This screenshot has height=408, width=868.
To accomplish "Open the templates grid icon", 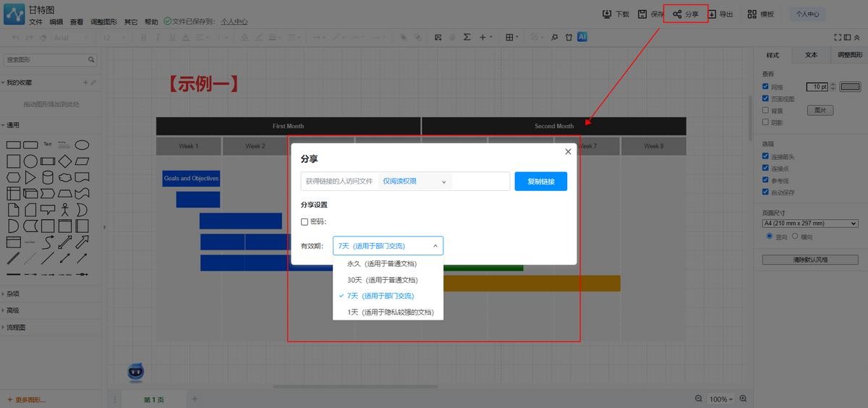I will pyautogui.click(x=752, y=14).
